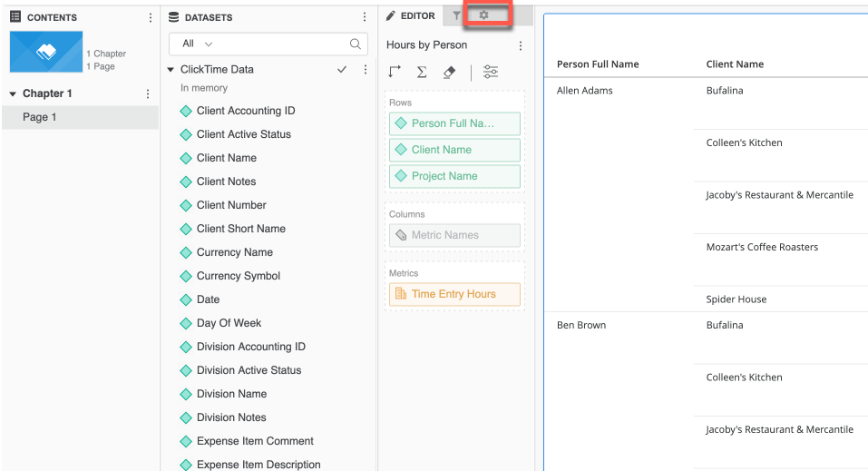This screenshot has height=471, width=868.
Task: Click the Time Entry Hours metric chip
Action: click(454, 294)
